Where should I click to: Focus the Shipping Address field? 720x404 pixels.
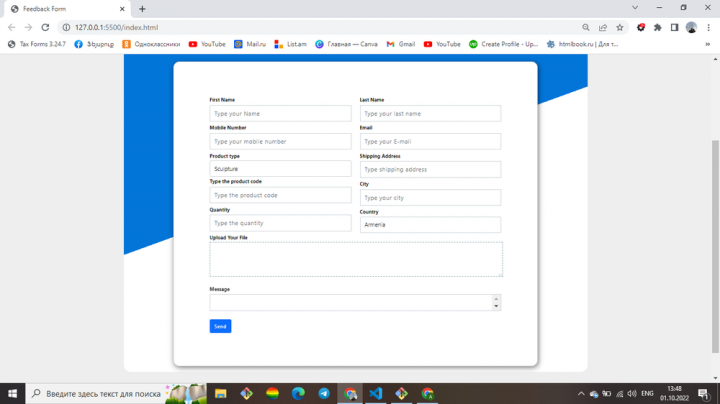[430, 169]
